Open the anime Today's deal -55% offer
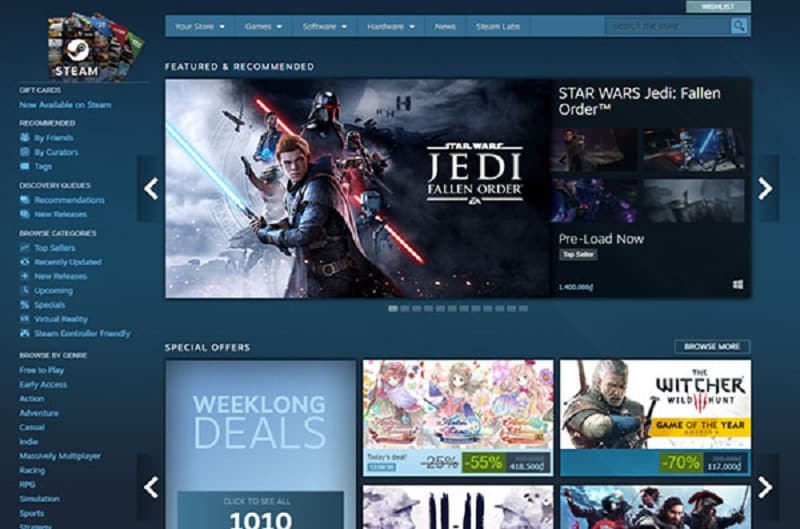This screenshot has width=800, height=529. click(458, 418)
